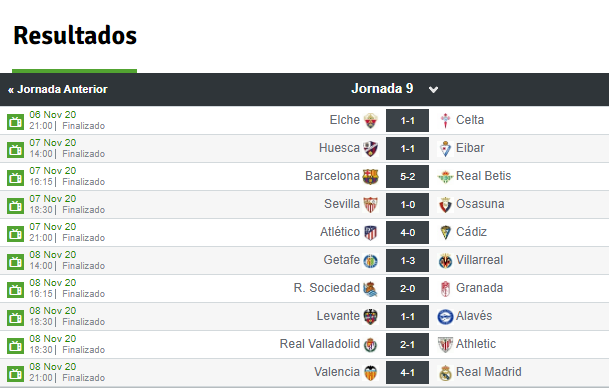Click the TV icon for Valencia vs Real Madrid
This screenshot has width=609, height=388.
click(16, 373)
